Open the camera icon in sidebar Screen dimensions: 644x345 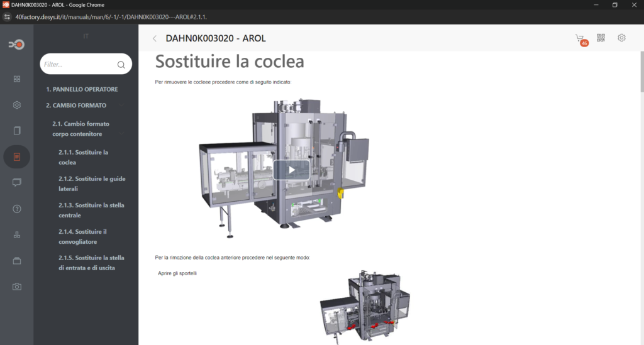point(17,287)
